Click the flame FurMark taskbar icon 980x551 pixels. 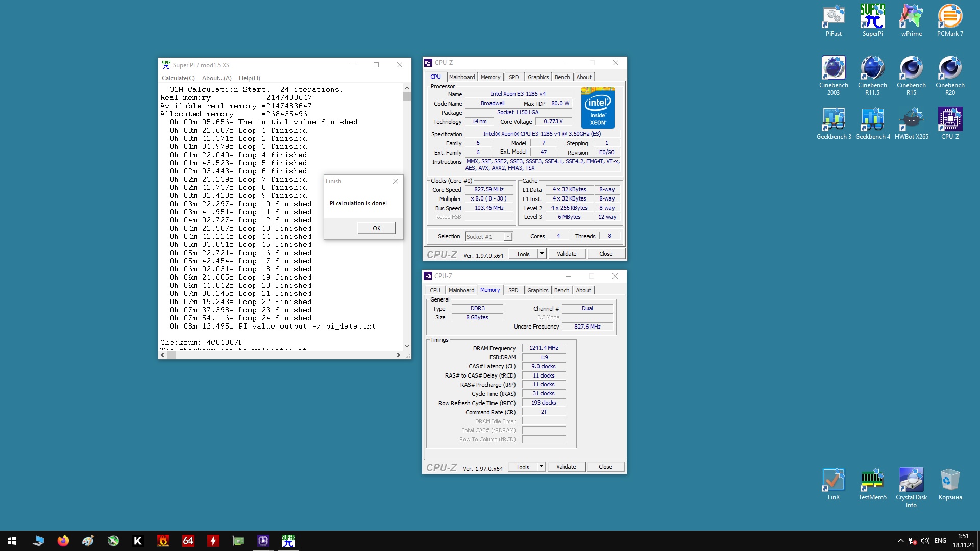point(163,541)
